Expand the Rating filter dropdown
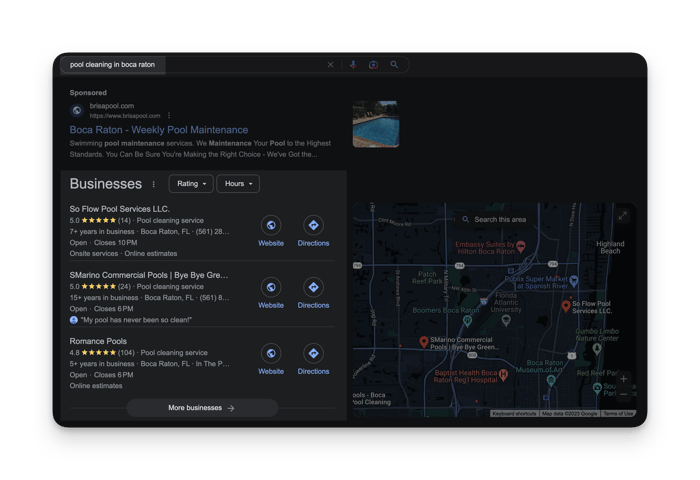 click(191, 184)
